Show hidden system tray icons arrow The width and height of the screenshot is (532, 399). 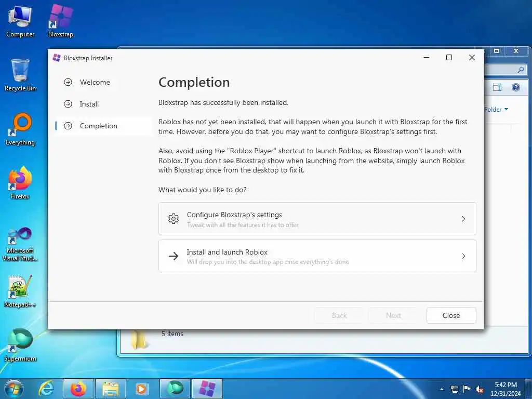click(x=442, y=389)
